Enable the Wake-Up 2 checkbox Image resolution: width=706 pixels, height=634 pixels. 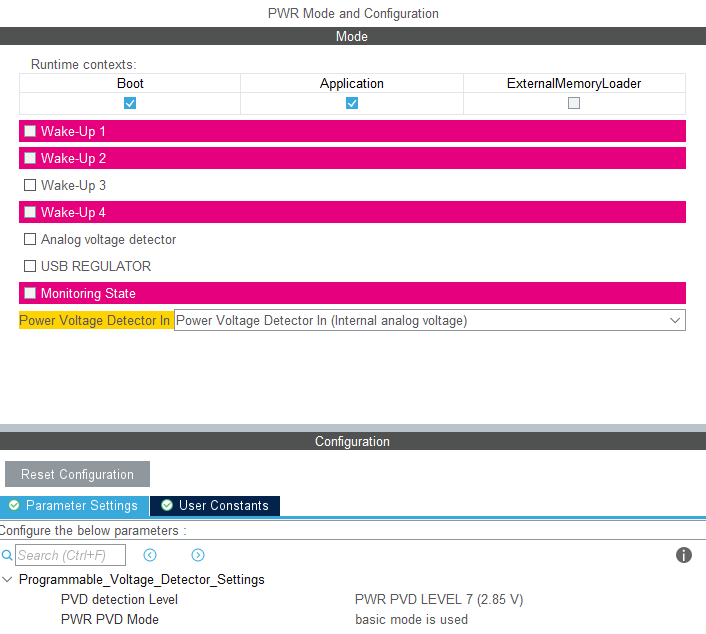[x=30, y=158]
